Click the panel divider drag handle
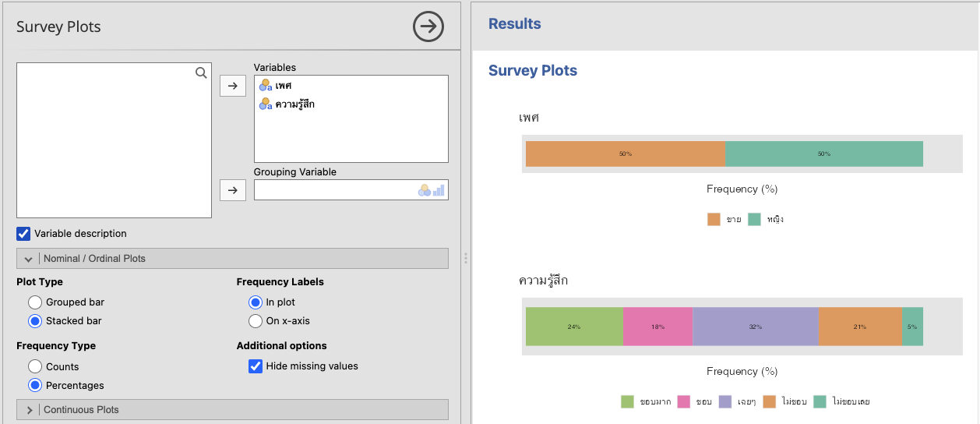980x424 pixels. pyautogui.click(x=466, y=257)
